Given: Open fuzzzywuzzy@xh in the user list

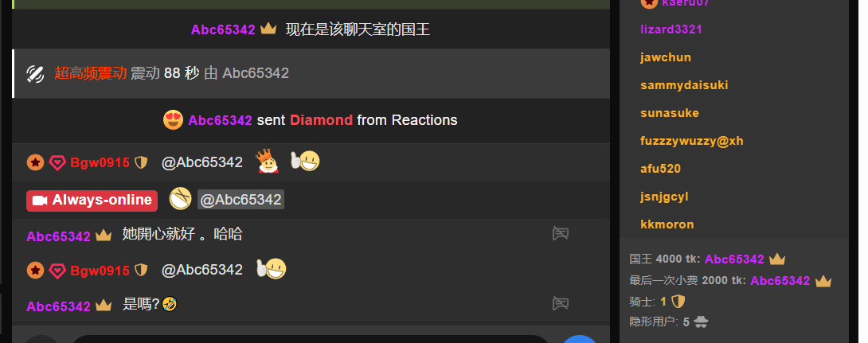Looking at the screenshot, I should (x=692, y=141).
